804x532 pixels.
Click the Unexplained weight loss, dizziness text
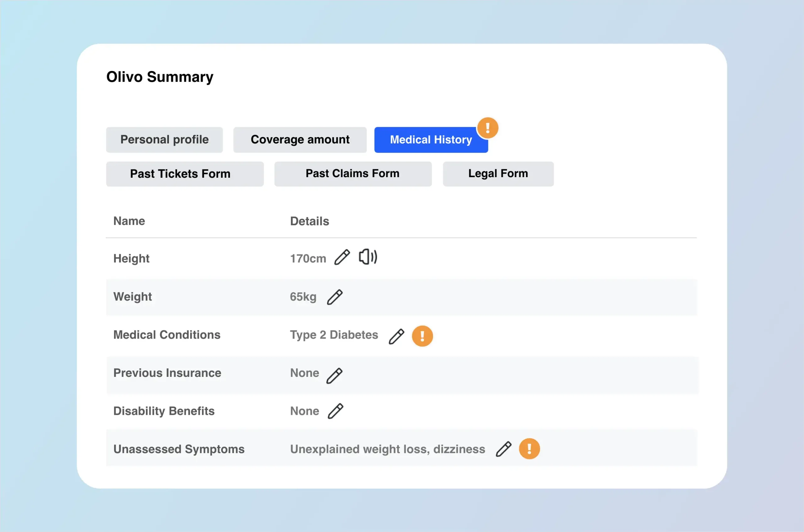(x=388, y=449)
